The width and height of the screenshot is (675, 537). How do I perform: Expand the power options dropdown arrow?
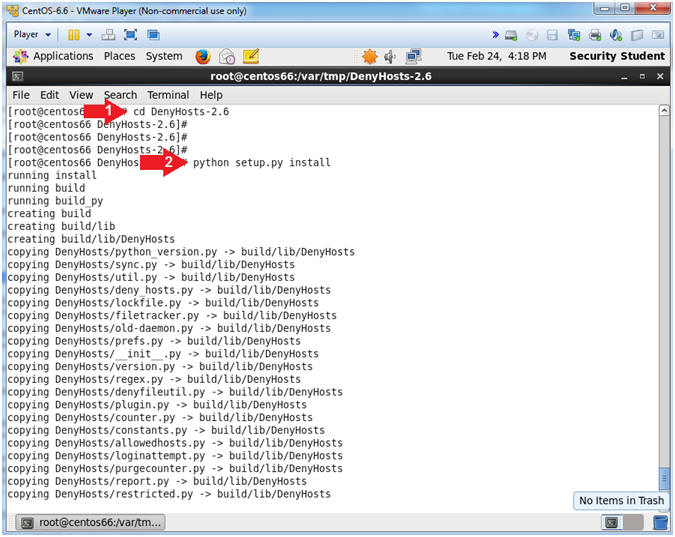pos(89,35)
